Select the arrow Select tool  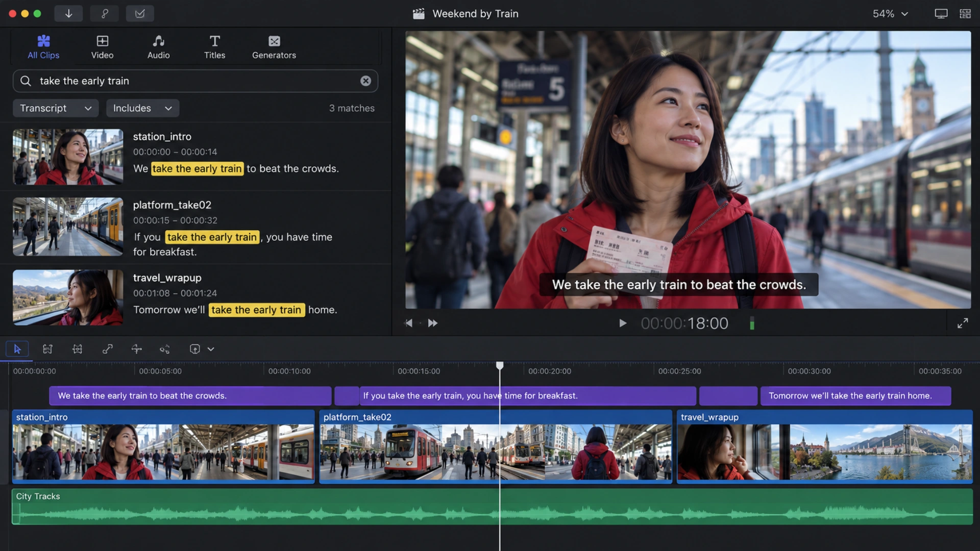point(17,349)
